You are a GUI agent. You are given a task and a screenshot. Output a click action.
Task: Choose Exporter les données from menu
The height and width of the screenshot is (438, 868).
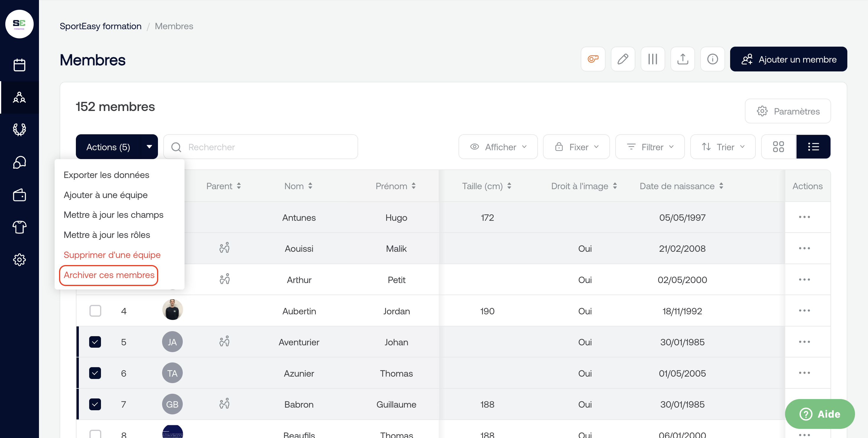click(106, 175)
